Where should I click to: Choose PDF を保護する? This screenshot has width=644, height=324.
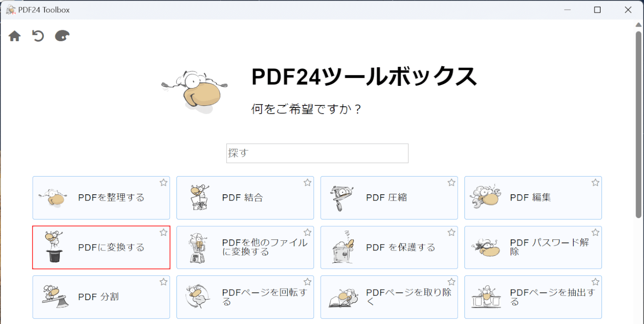[389, 247]
